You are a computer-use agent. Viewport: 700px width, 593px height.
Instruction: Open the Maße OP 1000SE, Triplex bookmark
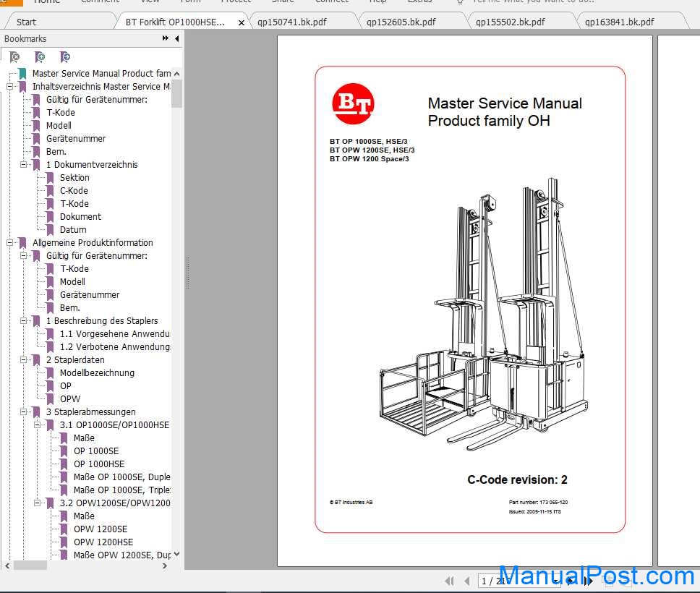click(122, 490)
